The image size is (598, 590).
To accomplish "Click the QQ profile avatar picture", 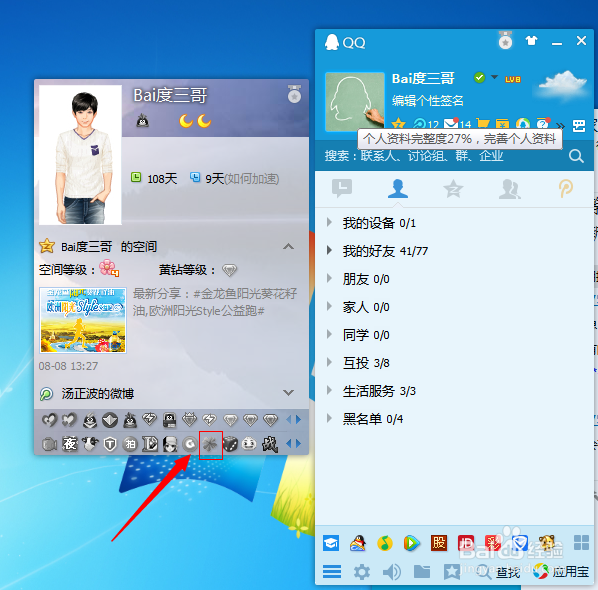I will (355, 101).
